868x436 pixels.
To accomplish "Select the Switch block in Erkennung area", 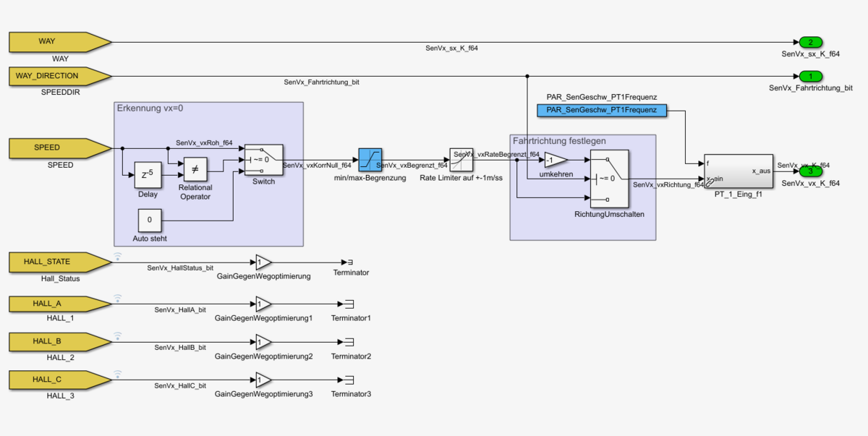I will click(263, 159).
